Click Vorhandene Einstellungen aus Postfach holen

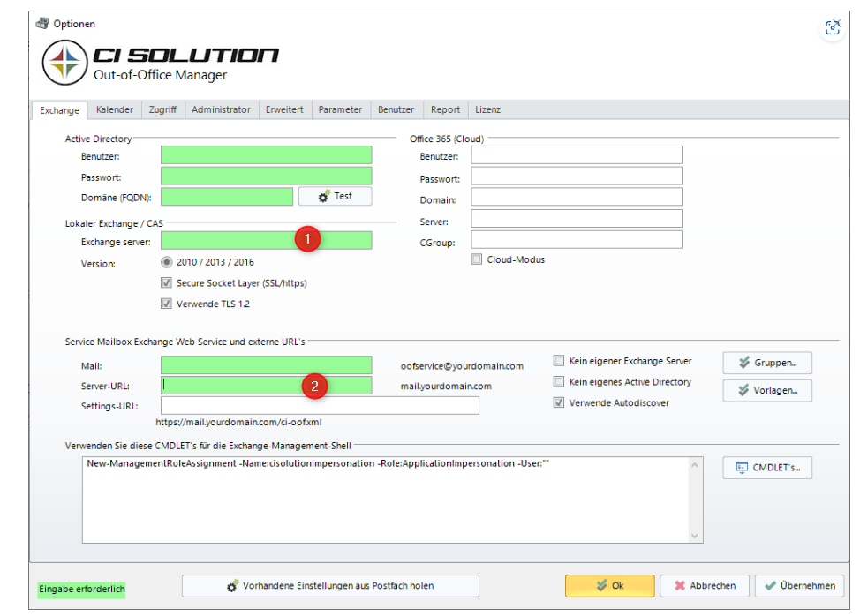click(x=330, y=585)
